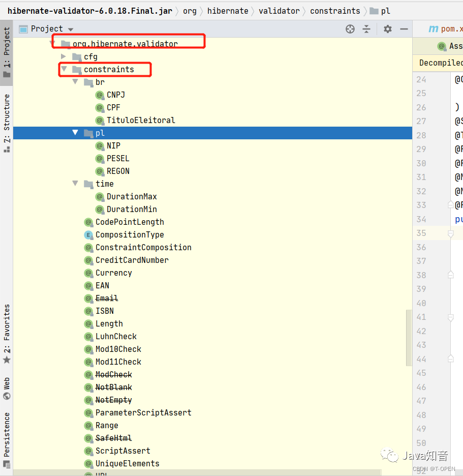This screenshot has width=463, height=476.
Task: Collapse the br package folder
Action: pos(75,81)
